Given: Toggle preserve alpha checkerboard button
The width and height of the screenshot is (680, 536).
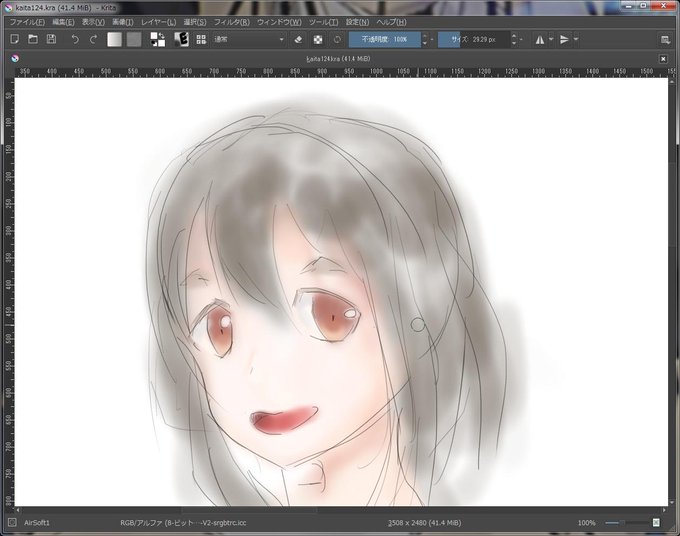Looking at the screenshot, I should click(318, 39).
